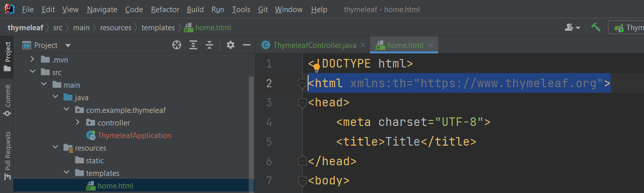
Task: Hide the Project panel with minus icon
Action: point(247,45)
